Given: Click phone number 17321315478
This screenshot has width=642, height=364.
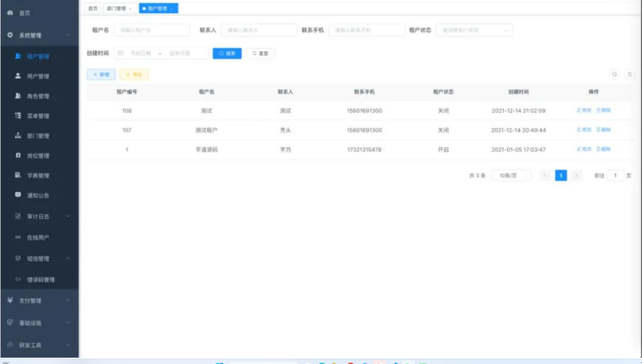Looking at the screenshot, I should 364,150.
